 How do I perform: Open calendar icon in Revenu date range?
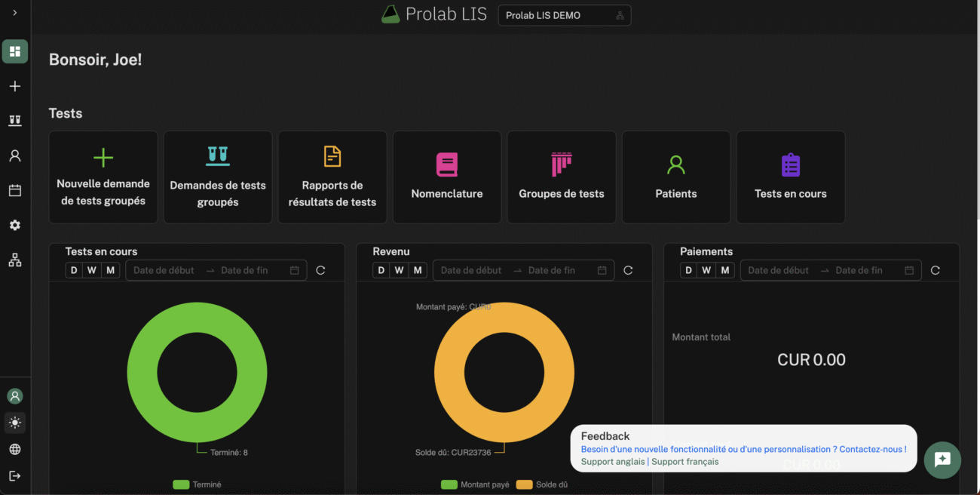(x=602, y=270)
